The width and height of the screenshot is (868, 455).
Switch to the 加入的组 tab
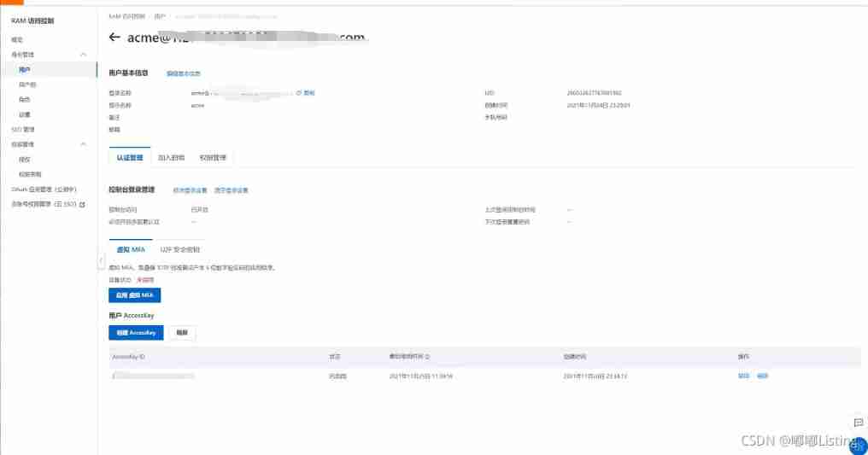tap(171, 158)
